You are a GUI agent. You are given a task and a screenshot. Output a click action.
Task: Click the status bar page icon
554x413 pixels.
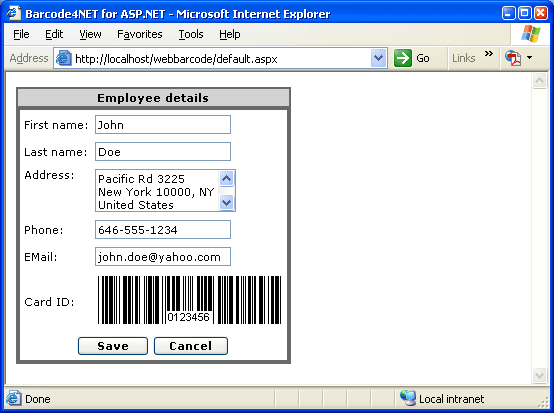(13, 399)
